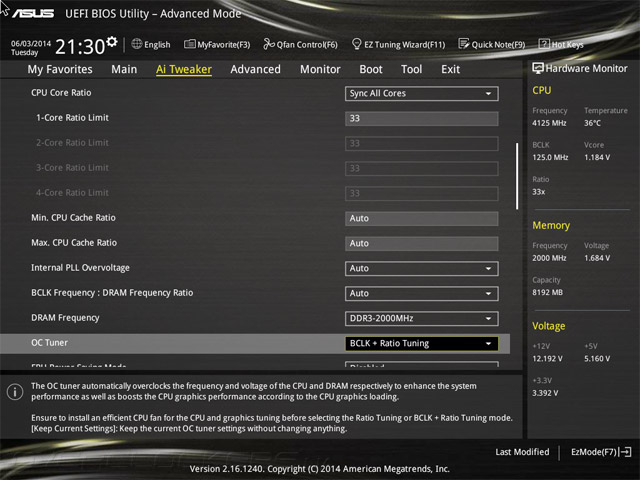The height and width of the screenshot is (480, 640).
Task: Open My Favorites tab
Action: point(60,69)
